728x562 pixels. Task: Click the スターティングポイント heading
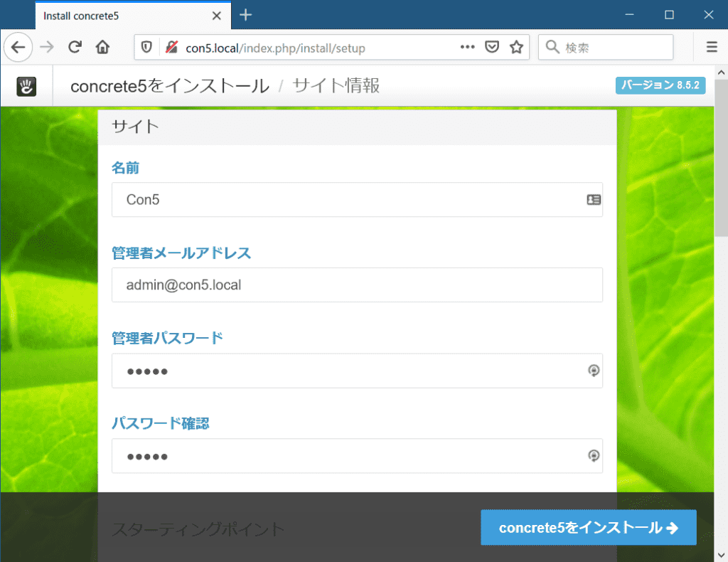(x=198, y=529)
